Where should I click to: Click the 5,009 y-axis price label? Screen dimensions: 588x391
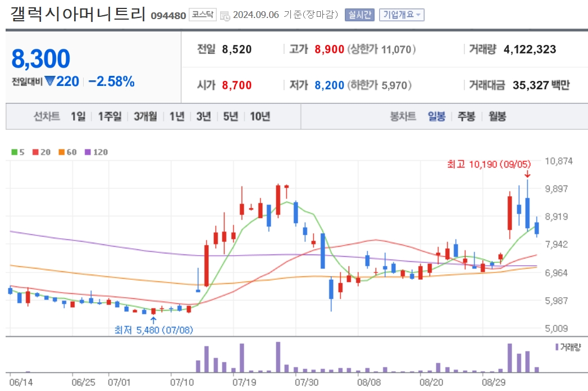[x=557, y=328]
